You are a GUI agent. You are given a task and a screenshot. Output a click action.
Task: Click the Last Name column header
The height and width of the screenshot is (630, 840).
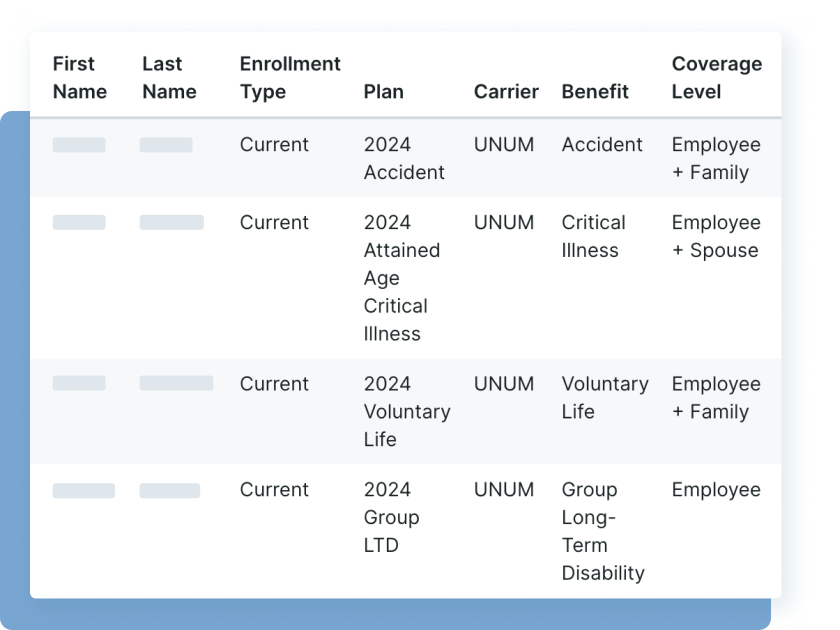click(x=169, y=78)
